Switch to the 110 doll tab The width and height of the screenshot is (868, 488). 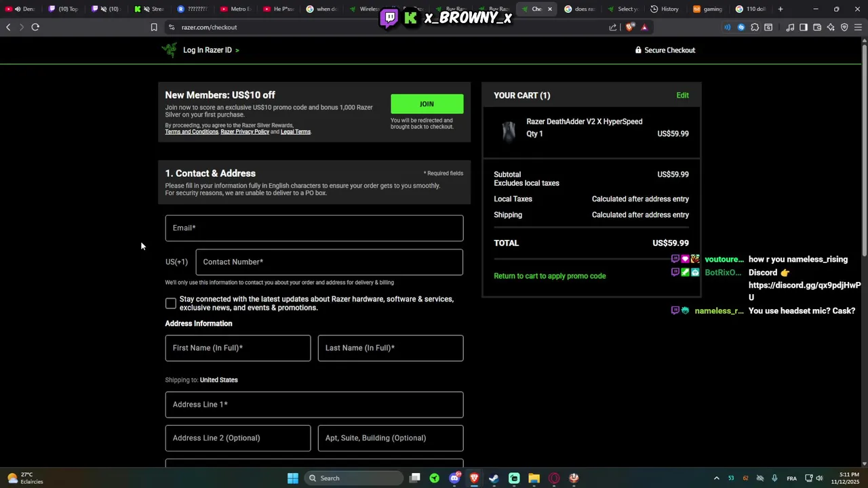click(x=750, y=9)
